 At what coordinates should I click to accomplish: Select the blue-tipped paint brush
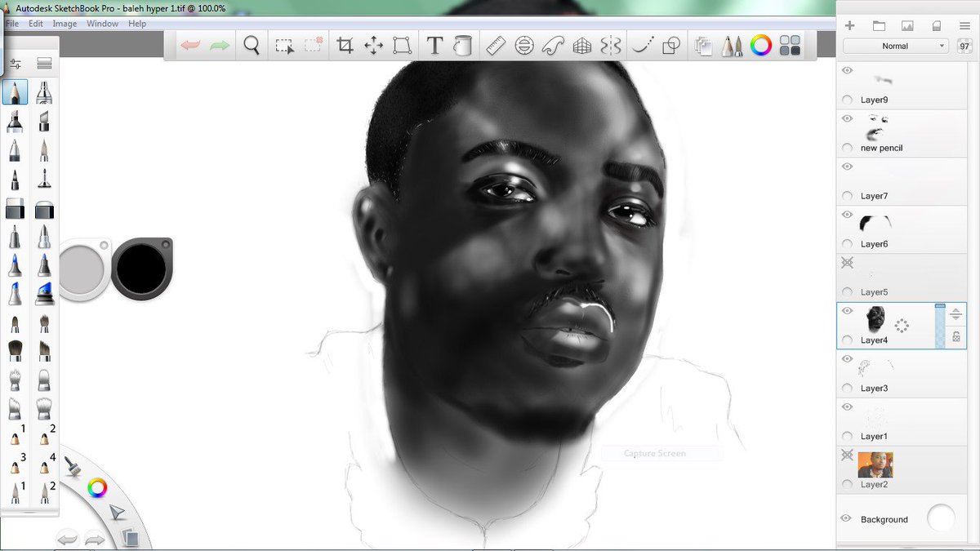pyautogui.click(x=15, y=264)
